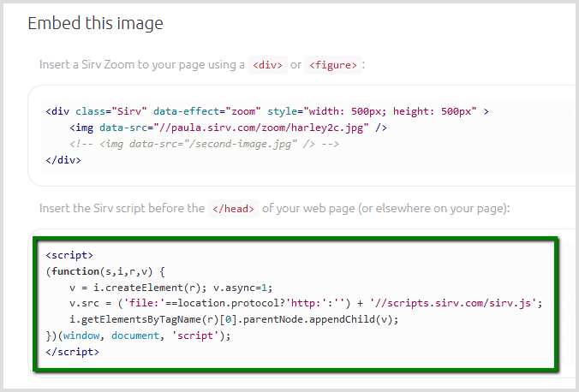579x392 pixels.
Task: Click the </head> inline code tag
Action: click(233, 209)
